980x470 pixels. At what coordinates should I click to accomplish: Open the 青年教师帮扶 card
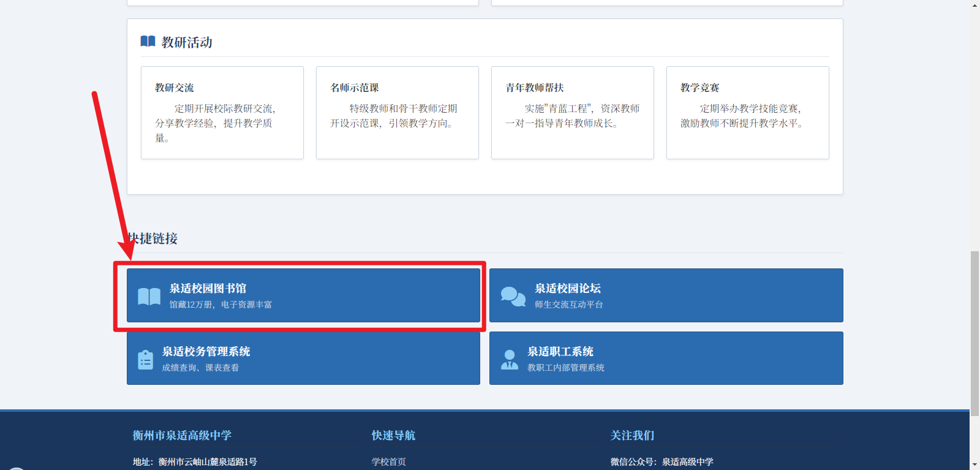click(572, 113)
